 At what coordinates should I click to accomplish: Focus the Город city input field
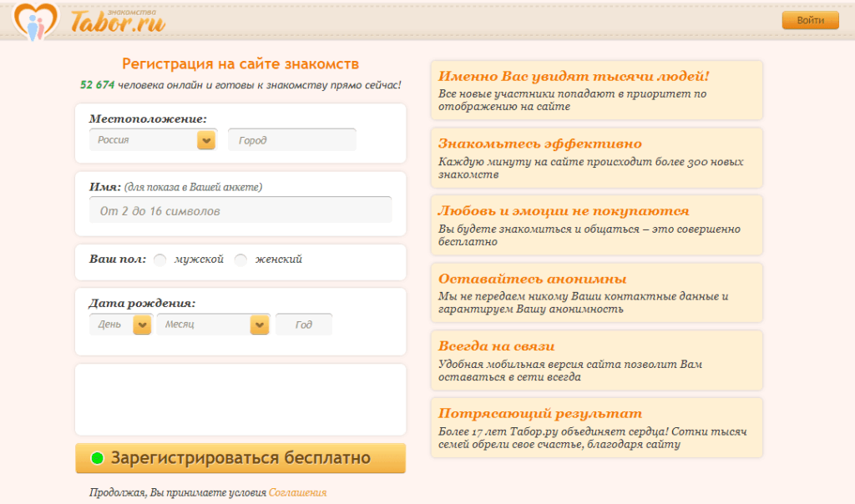pos(292,140)
